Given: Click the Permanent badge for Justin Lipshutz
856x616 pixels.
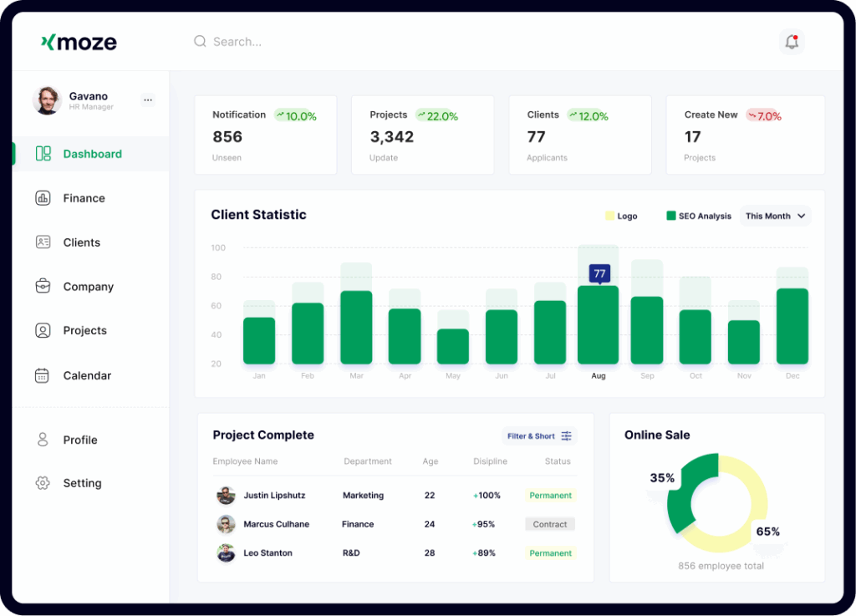Looking at the screenshot, I should click(550, 496).
